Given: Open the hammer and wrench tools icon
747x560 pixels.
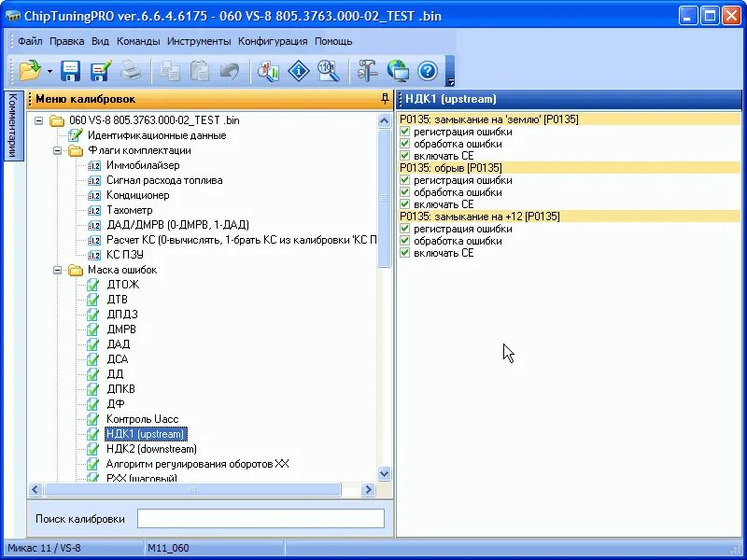Looking at the screenshot, I should [x=367, y=71].
